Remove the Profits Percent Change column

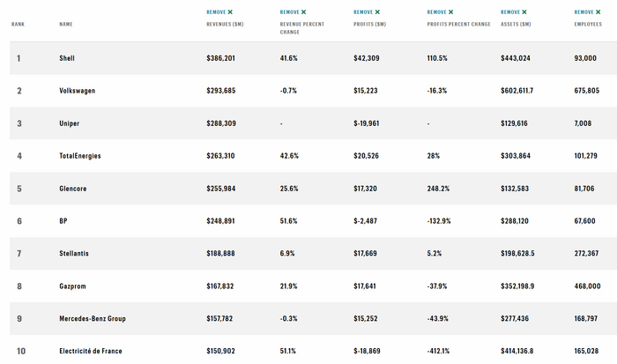[441, 12]
